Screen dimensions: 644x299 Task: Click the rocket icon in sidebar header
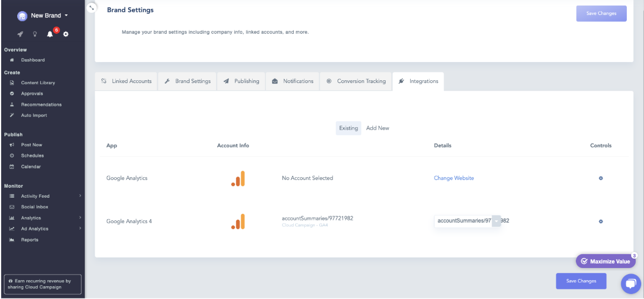point(21,34)
